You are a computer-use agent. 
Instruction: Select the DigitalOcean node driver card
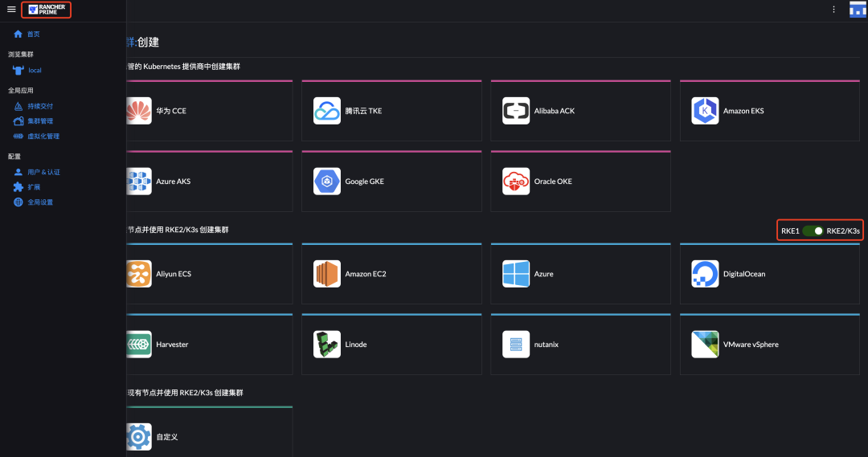click(769, 274)
